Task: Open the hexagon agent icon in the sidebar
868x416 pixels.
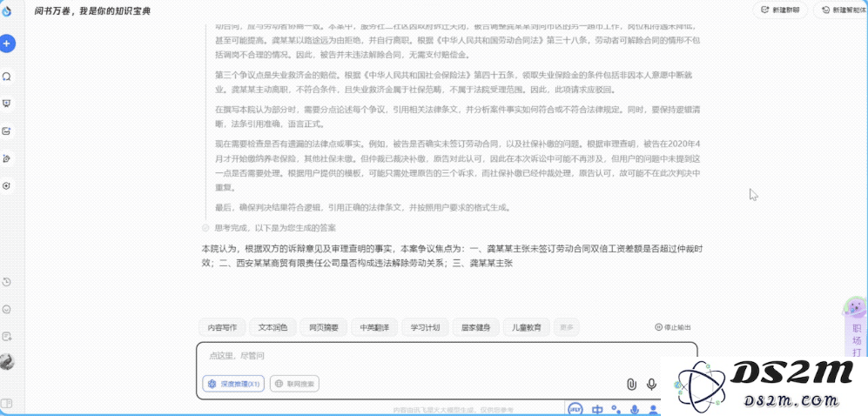Action: (x=7, y=186)
